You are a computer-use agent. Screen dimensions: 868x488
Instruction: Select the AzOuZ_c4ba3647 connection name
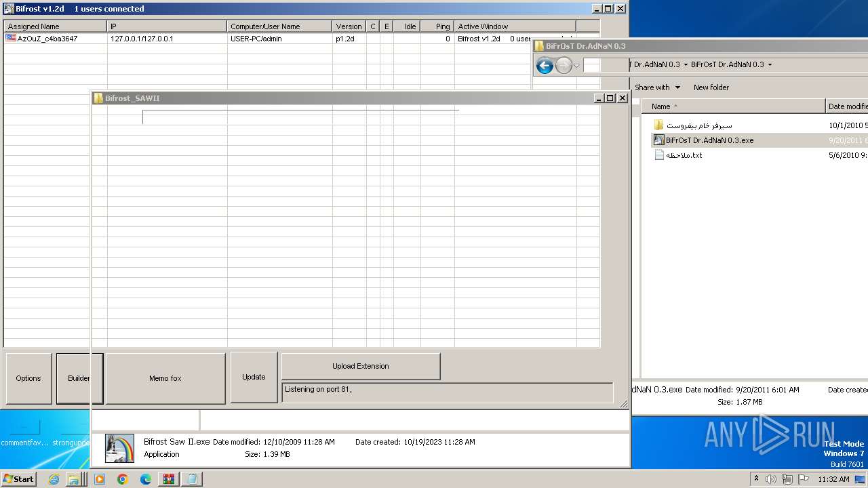point(47,39)
